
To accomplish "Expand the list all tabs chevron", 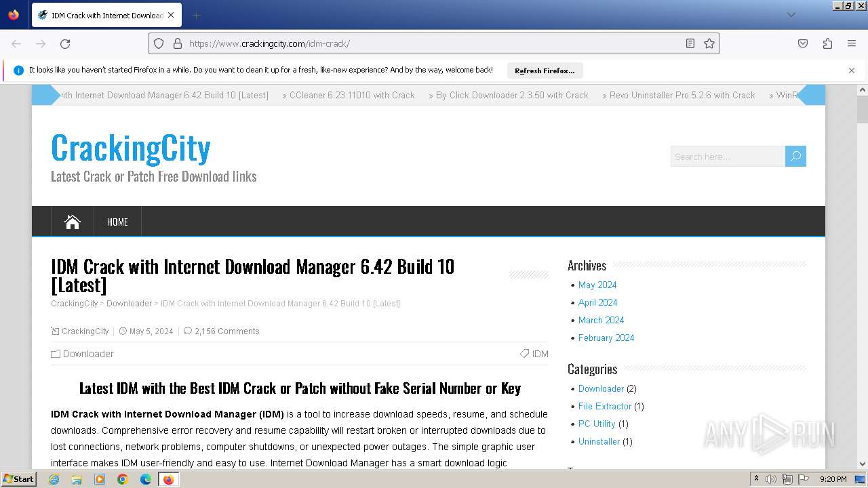I will pos(791,15).
